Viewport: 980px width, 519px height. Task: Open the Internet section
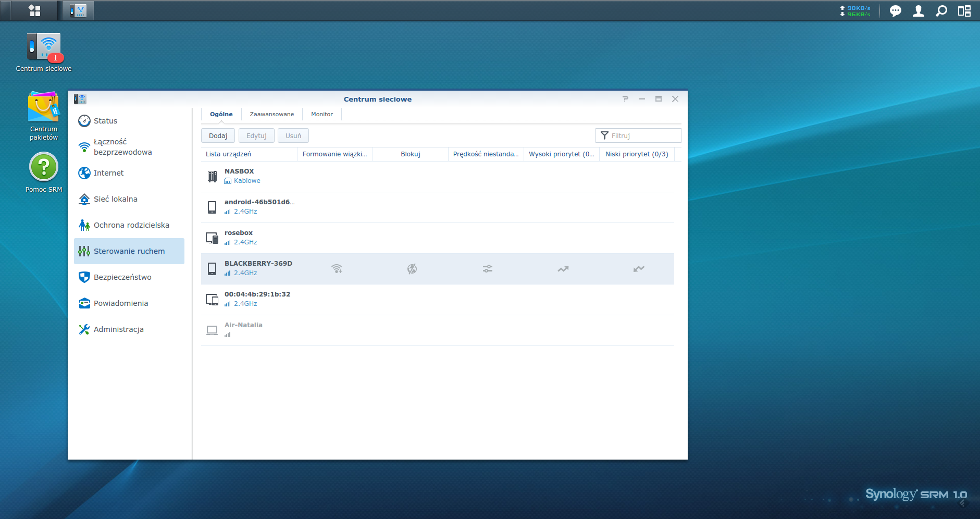point(129,173)
